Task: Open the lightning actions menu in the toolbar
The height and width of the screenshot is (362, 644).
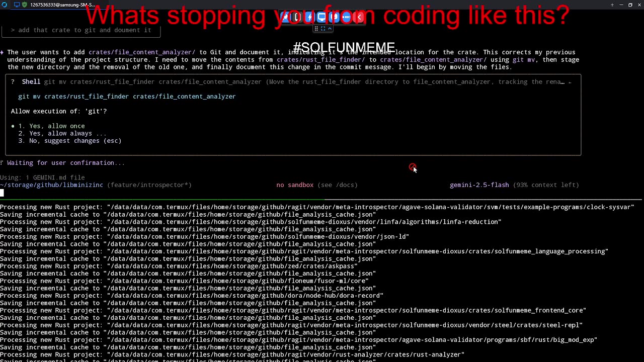Action: [x=309, y=17]
